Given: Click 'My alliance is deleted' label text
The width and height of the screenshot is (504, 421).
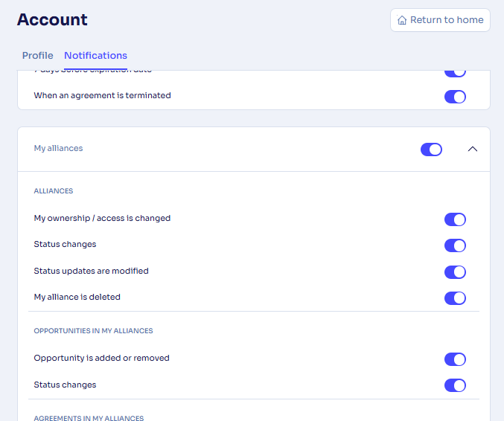Looking at the screenshot, I should (x=77, y=298).
